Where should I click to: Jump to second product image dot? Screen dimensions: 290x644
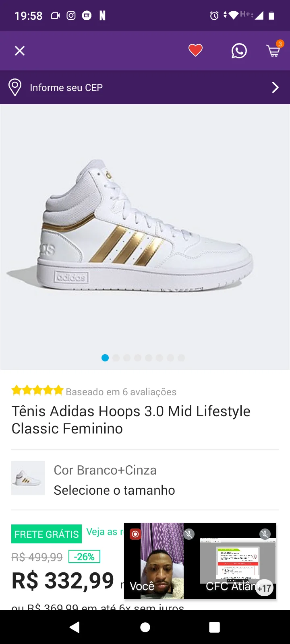pos(116,358)
